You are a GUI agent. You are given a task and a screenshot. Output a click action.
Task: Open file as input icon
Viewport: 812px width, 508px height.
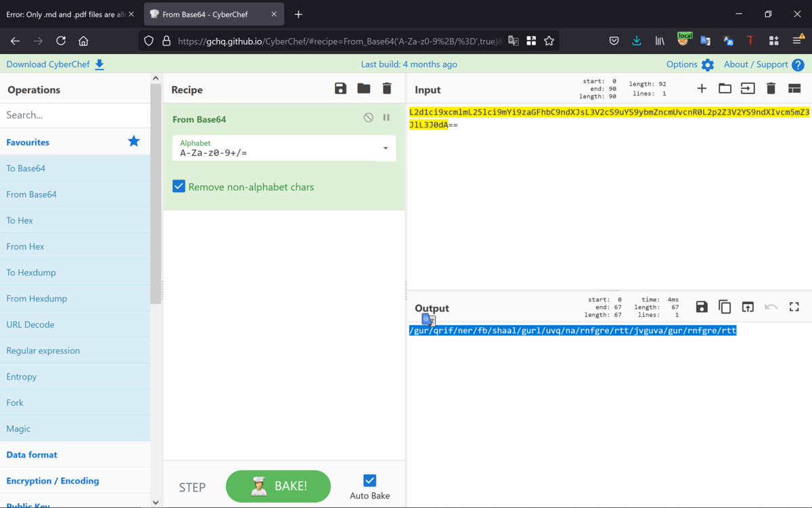[748, 88]
